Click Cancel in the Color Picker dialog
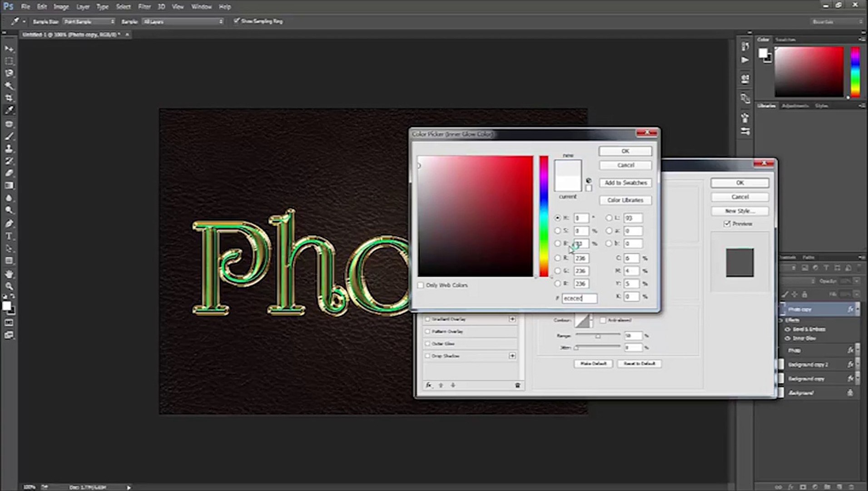 625,165
